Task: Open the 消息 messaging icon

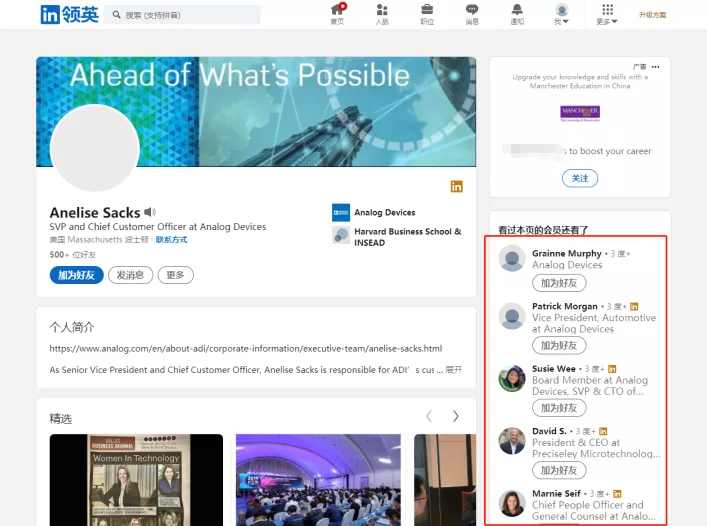Action: (x=472, y=14)
